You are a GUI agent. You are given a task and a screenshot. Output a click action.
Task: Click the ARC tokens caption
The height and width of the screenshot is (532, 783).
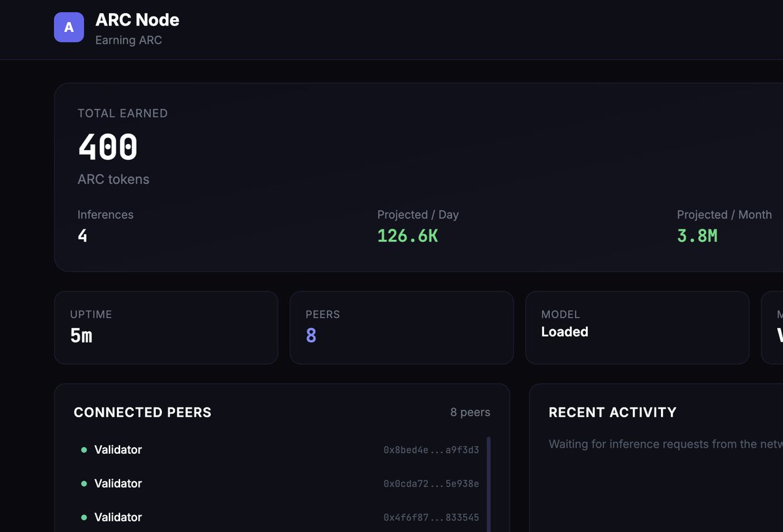114,179
